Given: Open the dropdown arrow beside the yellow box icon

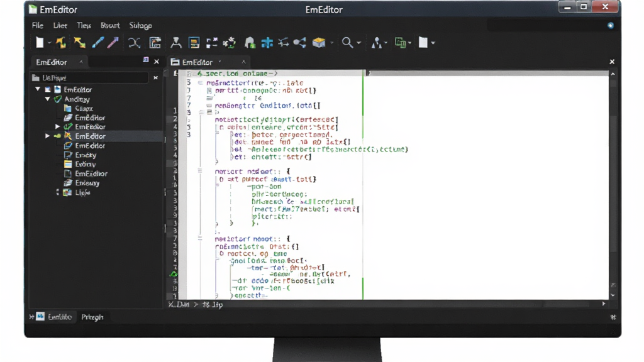Looking at the screenshot, I should [331, 43].
